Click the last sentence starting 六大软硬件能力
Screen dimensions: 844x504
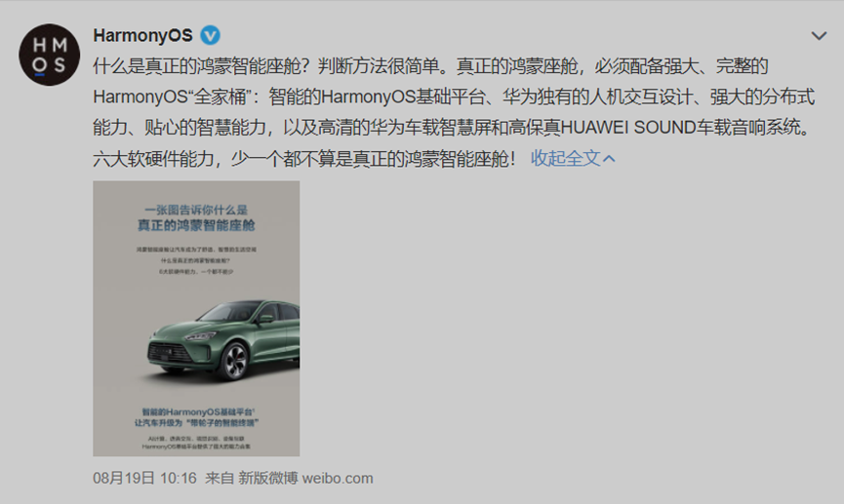pyautogui.click(x=304, y=159)
